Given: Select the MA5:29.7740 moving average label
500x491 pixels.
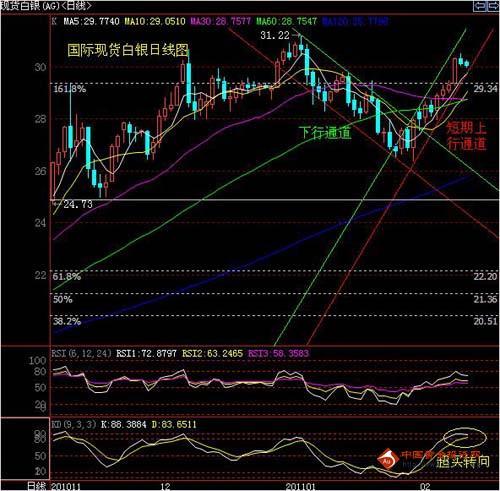Looking at the screenshot, I should click(x=92, y=22).
